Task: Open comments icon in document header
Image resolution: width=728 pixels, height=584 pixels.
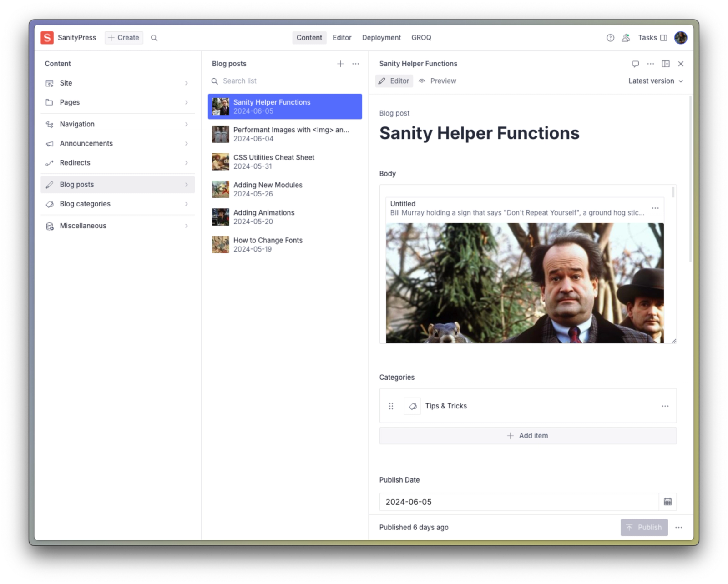Action: pos(635,64)
